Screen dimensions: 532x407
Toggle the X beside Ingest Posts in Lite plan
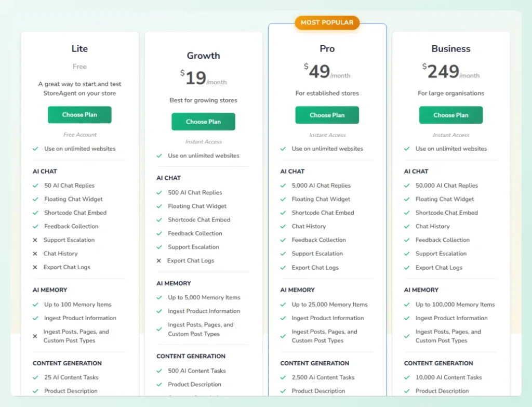[x=34, y=336]
